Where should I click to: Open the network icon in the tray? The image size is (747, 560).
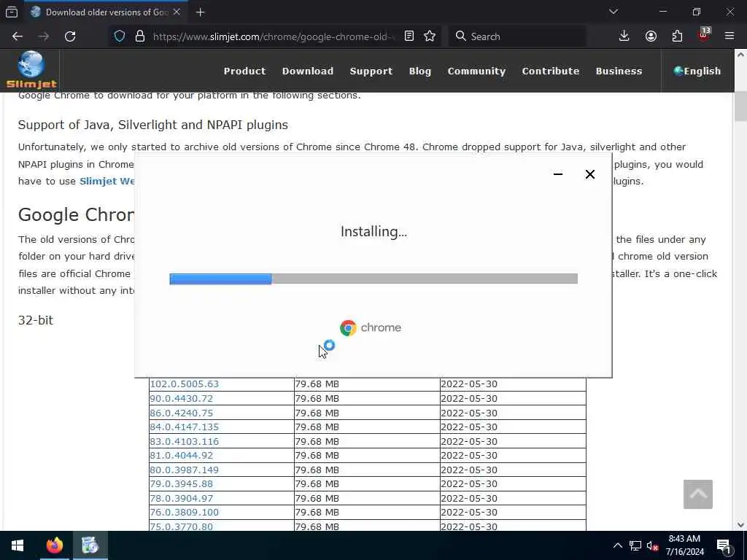pos(635,545)
